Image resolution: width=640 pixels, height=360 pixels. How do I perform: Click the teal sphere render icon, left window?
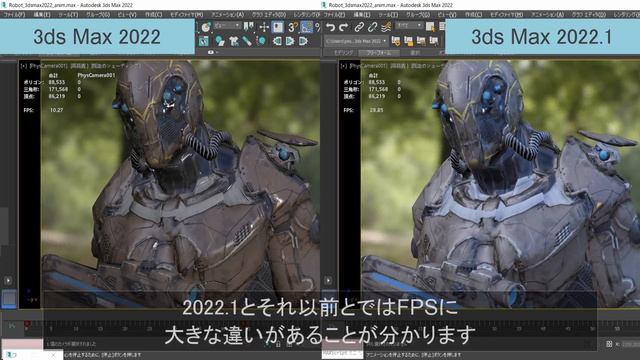(261, 41)
